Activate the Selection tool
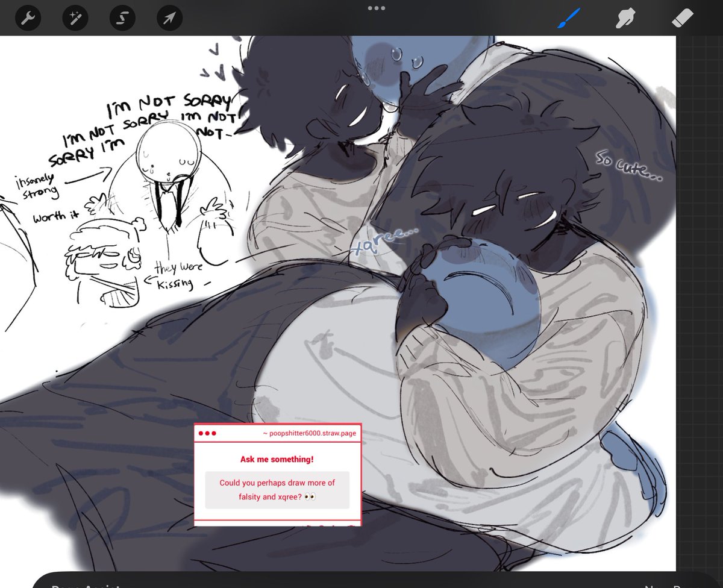 click(122, 19)
